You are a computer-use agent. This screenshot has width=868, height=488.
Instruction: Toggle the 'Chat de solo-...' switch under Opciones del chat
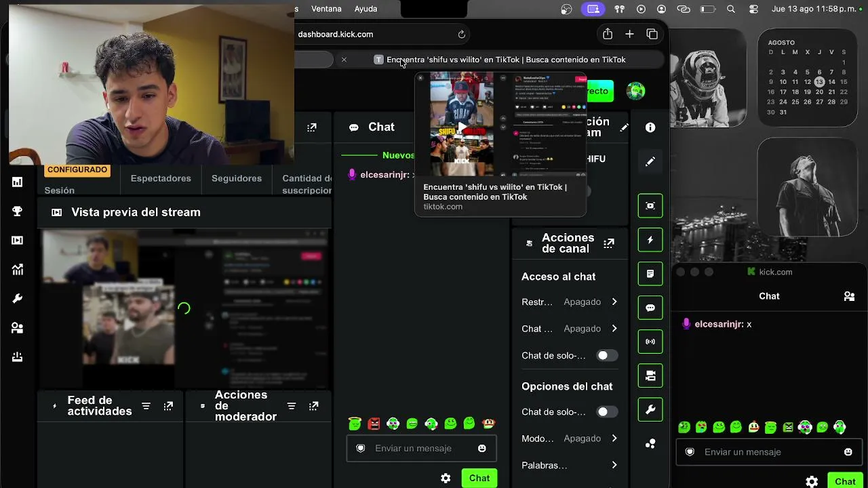pyautogui.click(x=606, y=411)
